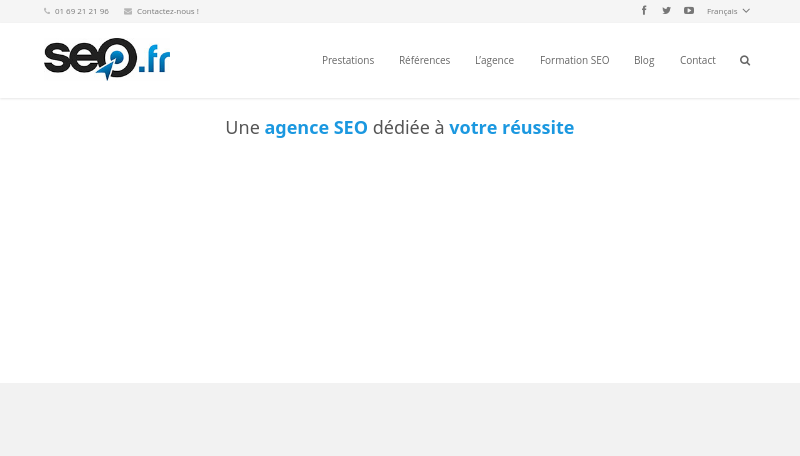Screen dimensions: 800x456
Task: Open the Facebook page icon
Action: [x=644, y=10]
